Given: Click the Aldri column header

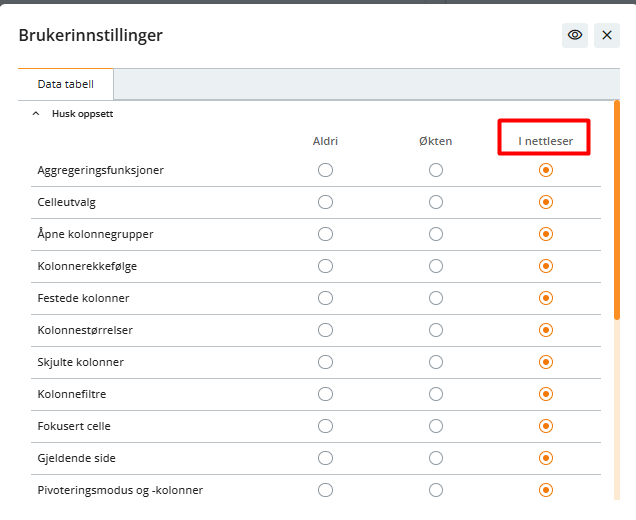Looking at the screenshot, I should click(x=325, y=141).
